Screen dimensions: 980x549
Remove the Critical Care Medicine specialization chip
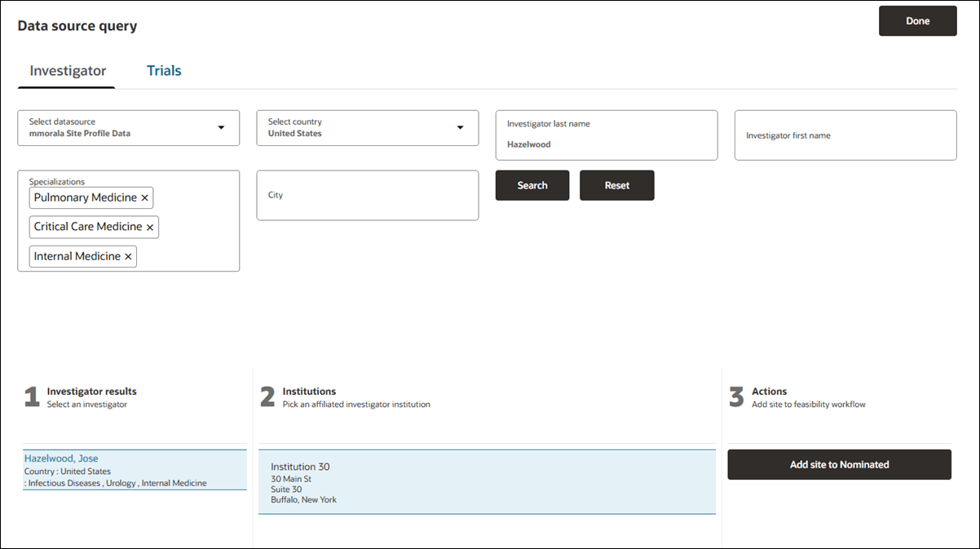[x=150, y=227]
